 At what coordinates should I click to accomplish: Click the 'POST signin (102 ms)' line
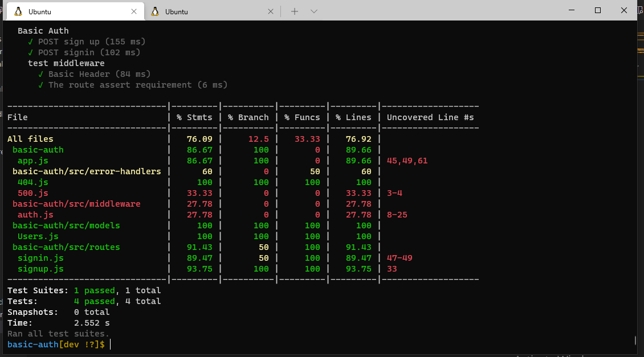[84, 52]
